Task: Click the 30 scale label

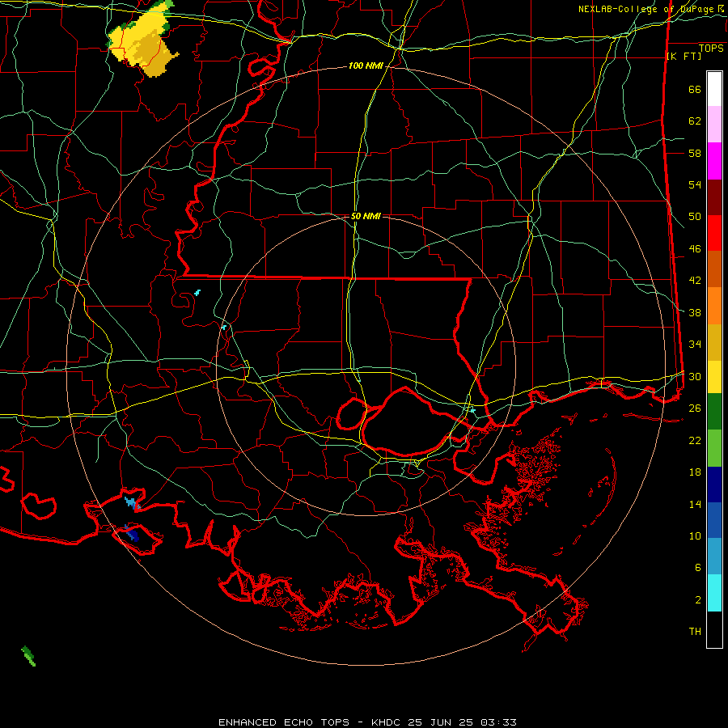Action: (695, 376)
